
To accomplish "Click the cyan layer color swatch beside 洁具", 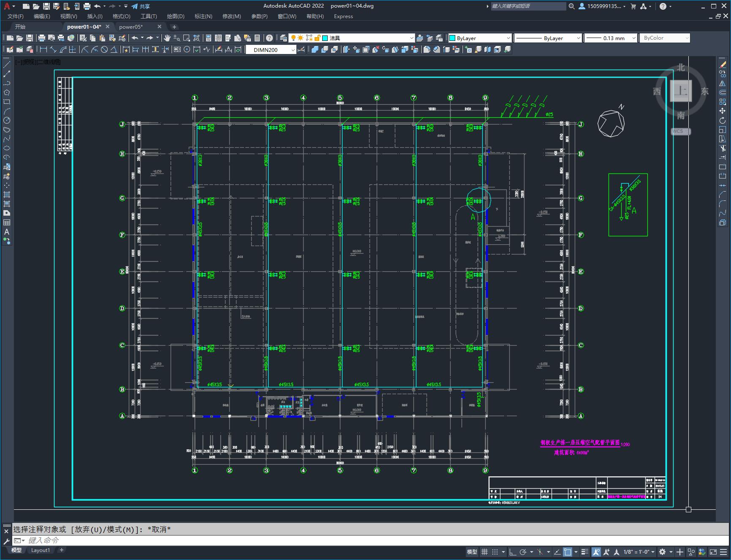I will click(325, 38).
